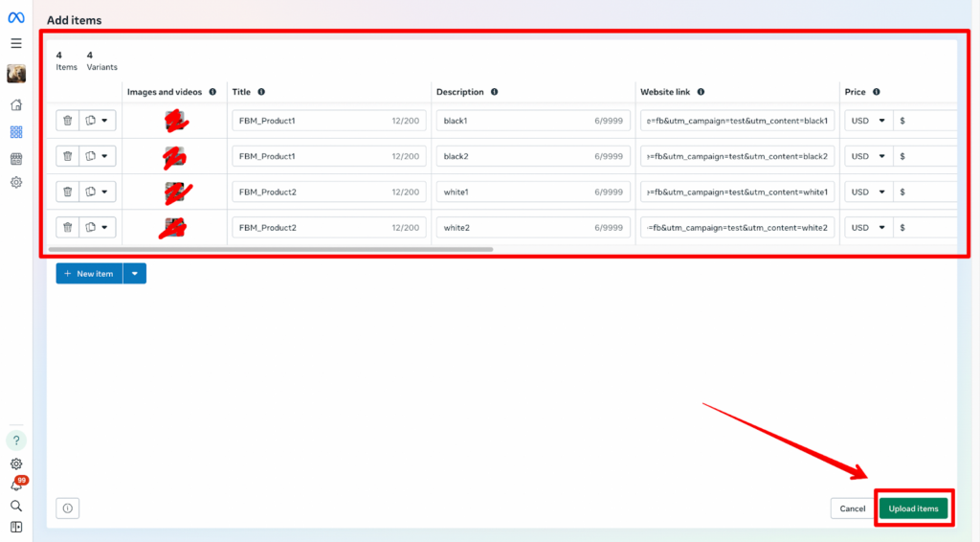Viewport: 980px width, 542px height.
Task: Select the image thumbnail in black1 row
Action: click(174, 121)
